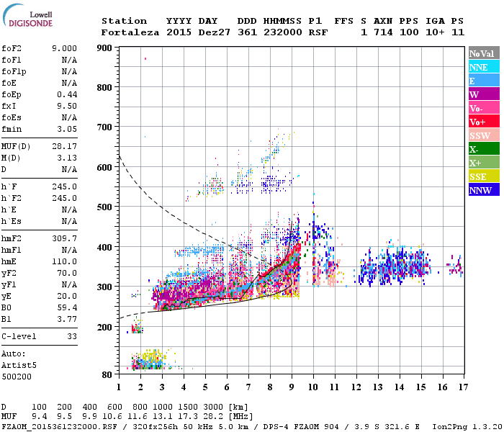The image size is (504, 432).
Task: Select the NNW dark blue legend swatch
Action: point(484,189)
